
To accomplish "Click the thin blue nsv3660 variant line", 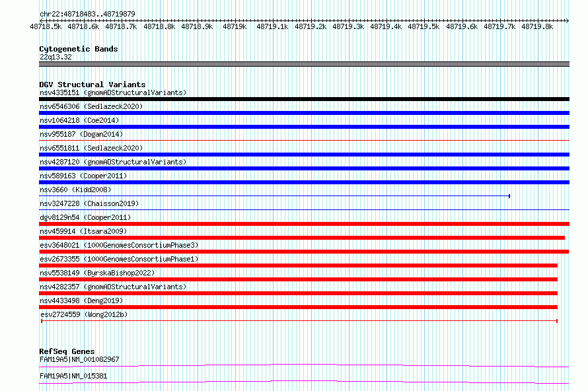I will point(274,196).
